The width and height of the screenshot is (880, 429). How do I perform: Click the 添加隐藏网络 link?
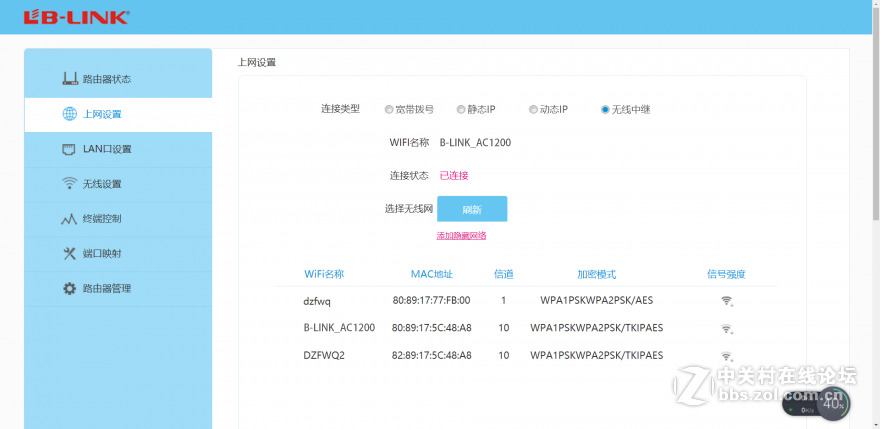pos(461,236)
